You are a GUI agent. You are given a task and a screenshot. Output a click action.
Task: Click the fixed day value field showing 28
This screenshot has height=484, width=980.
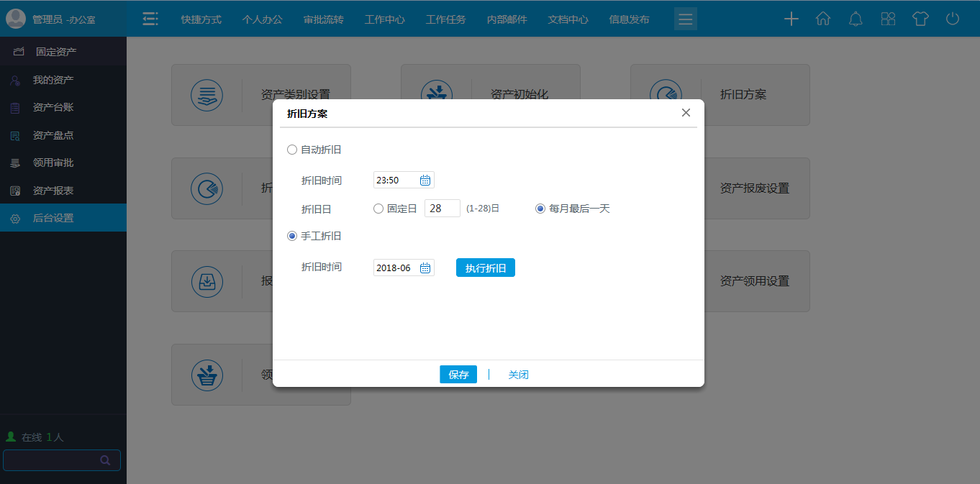442,208
